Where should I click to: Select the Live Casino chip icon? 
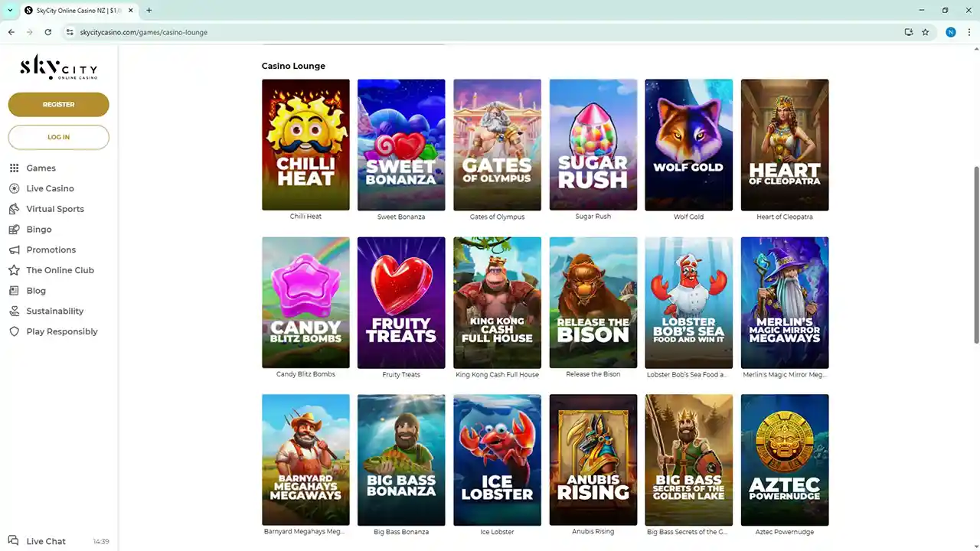pyautogui.click(x=14, y=188)
